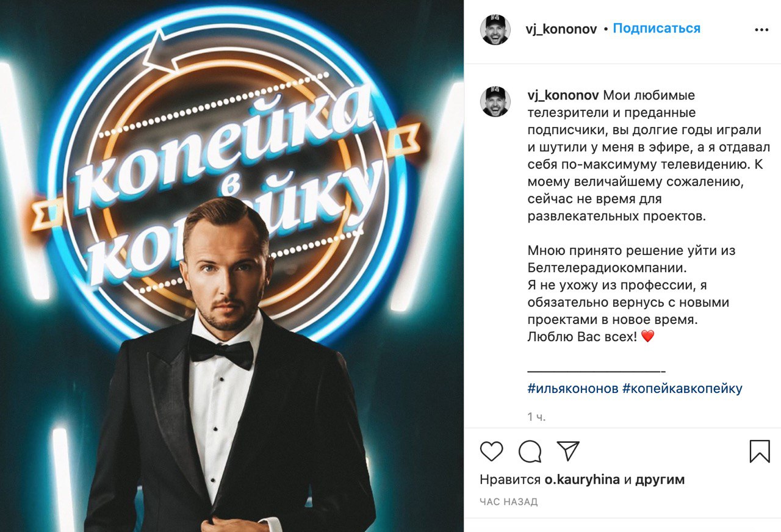This screenshot has height=532, width=781.
Task: Open hashtag #ильяконoнов
Action: [x=573, y=389]
